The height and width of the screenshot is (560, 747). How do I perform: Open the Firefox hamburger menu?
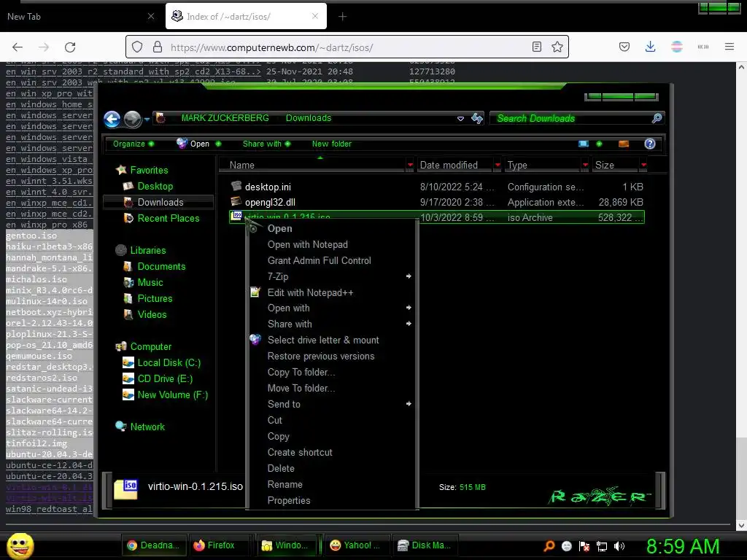pyautogui.click(x=729, y=47)
